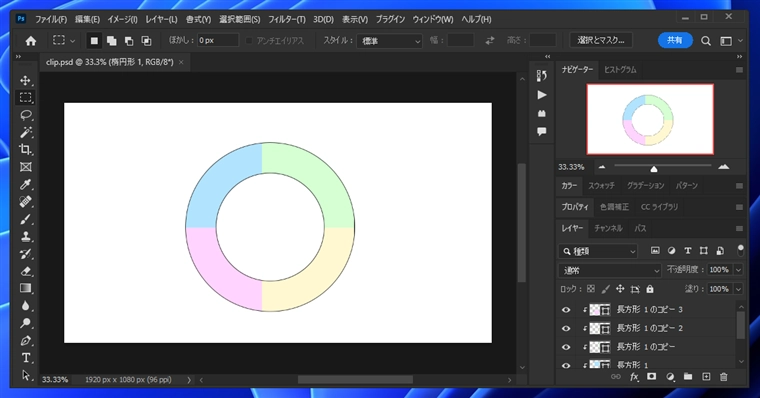Add a layer mask
This screenshot has width=760, height=398.
coord(651,377)
